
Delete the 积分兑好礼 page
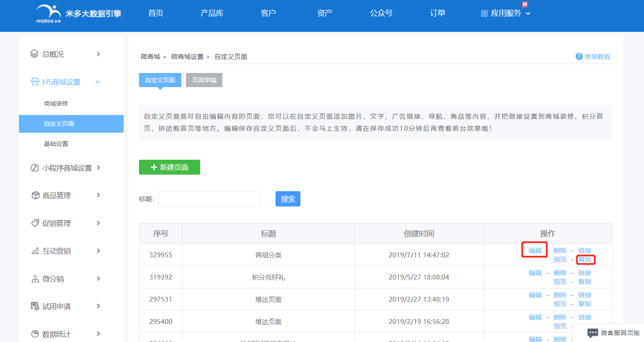[560, 273]
